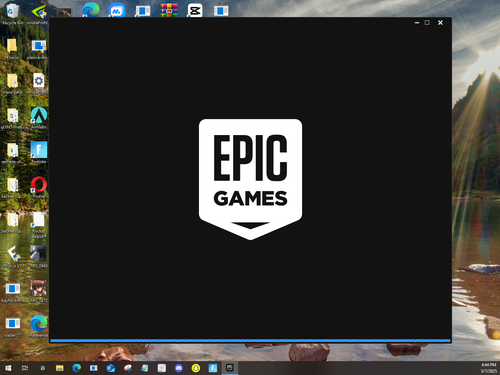Viewport: 500px width, 375px height.
Task: Select the Opera browser desktop shortcut
Action: pos(39,187)
